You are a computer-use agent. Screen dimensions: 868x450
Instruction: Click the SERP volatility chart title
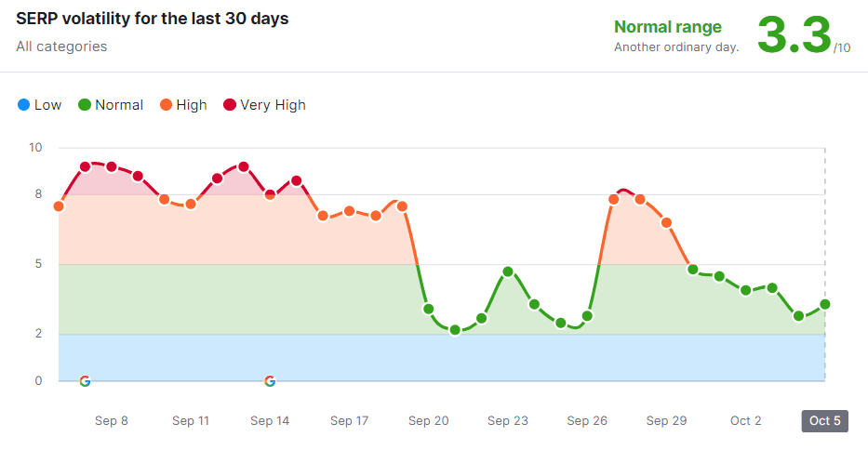click(153, 20)
